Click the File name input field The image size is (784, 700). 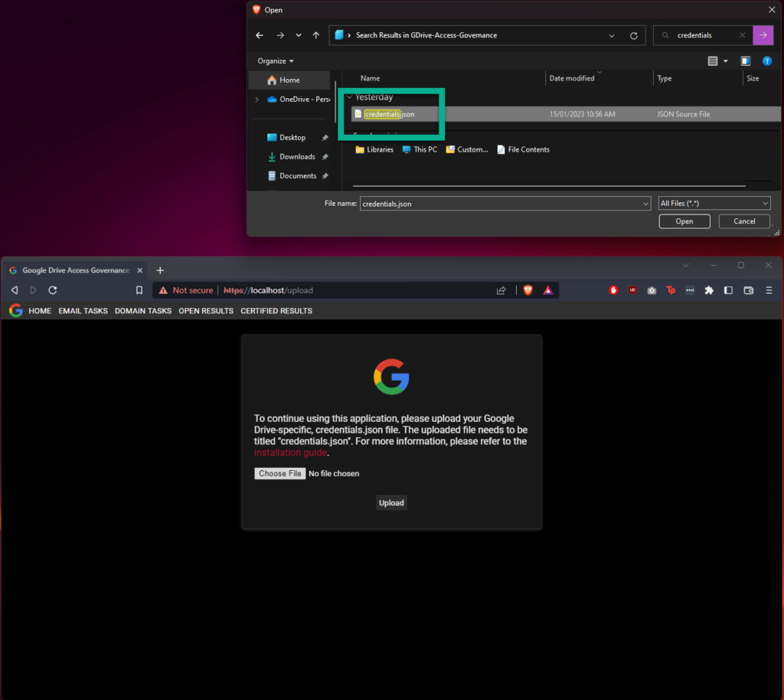501,204
